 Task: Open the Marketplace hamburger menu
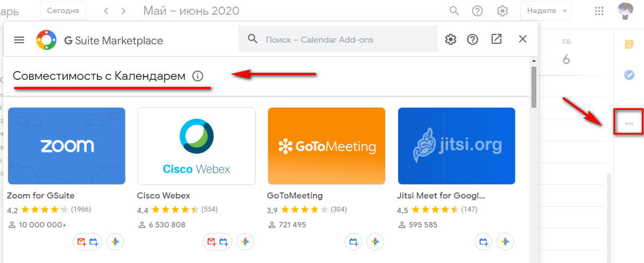pos(20,40)
